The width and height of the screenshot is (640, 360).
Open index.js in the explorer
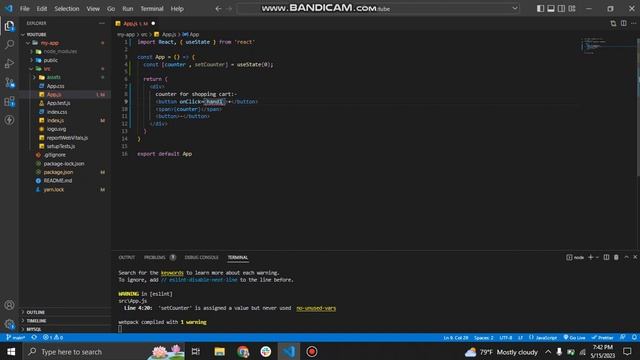55,120
